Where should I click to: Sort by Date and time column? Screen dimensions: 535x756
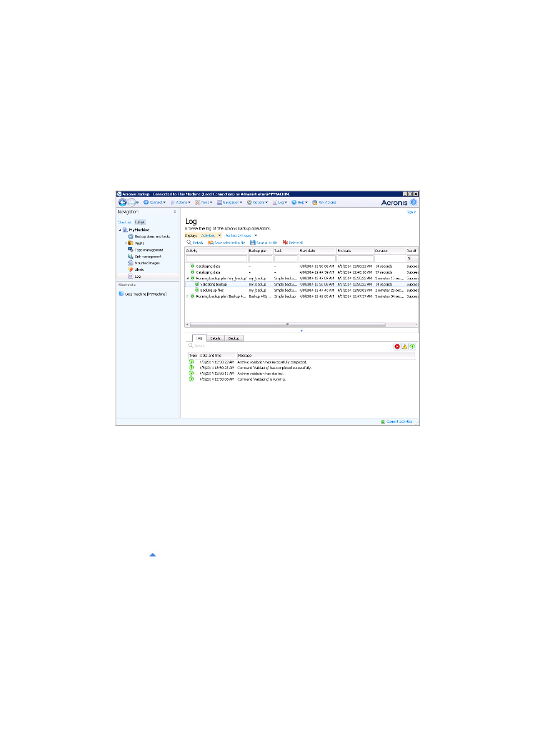pos(217,356)
